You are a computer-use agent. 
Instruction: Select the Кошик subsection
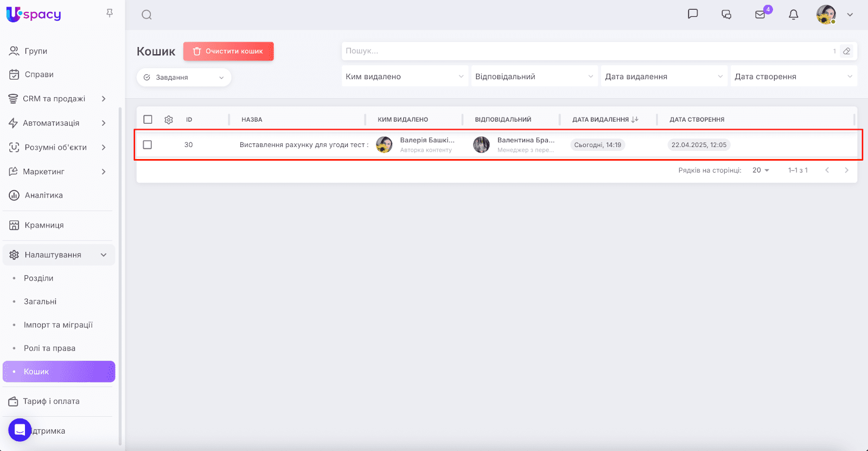point(59,372)
